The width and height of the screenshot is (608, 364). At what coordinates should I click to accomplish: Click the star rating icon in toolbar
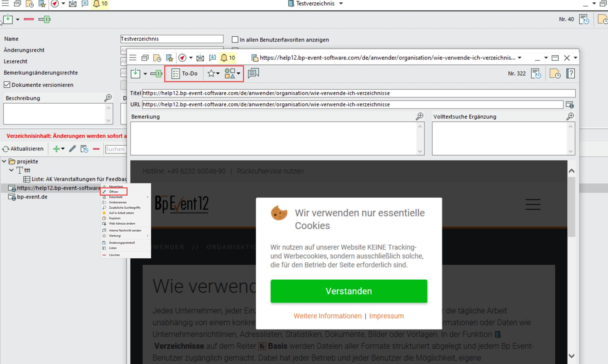pos(211,74)
